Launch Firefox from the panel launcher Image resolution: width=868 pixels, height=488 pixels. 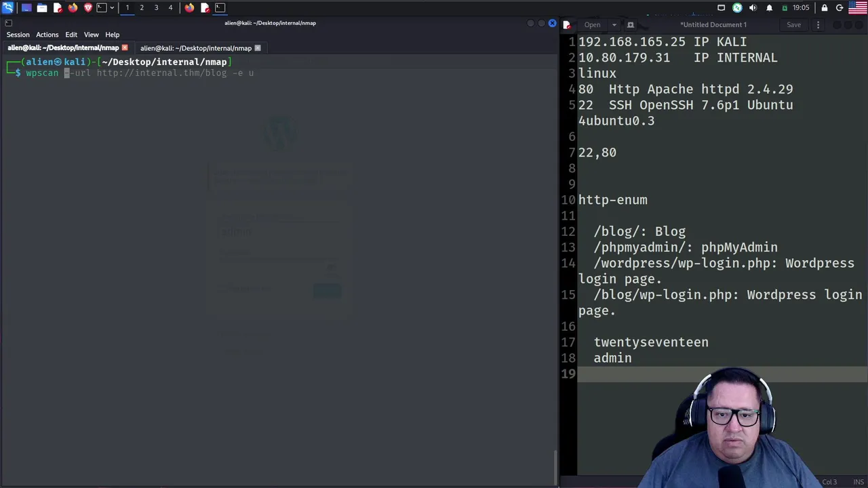click(73, 7)
